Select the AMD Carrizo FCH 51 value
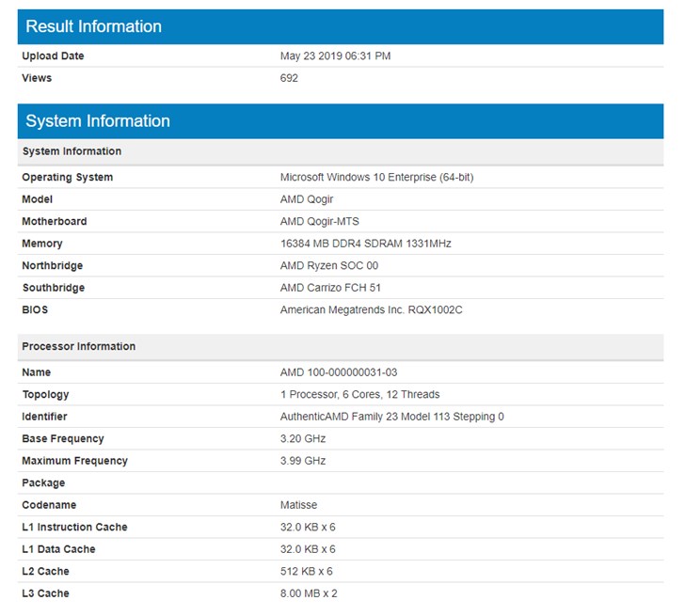The height and width of the screenshot is (616, 685). (330, 288)
